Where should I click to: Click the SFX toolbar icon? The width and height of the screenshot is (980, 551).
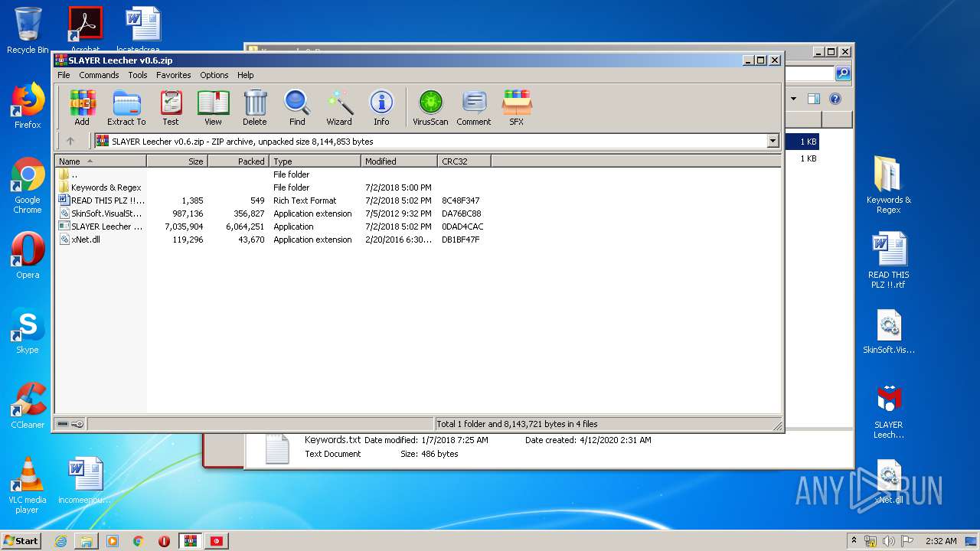click(x=517, y=107)
